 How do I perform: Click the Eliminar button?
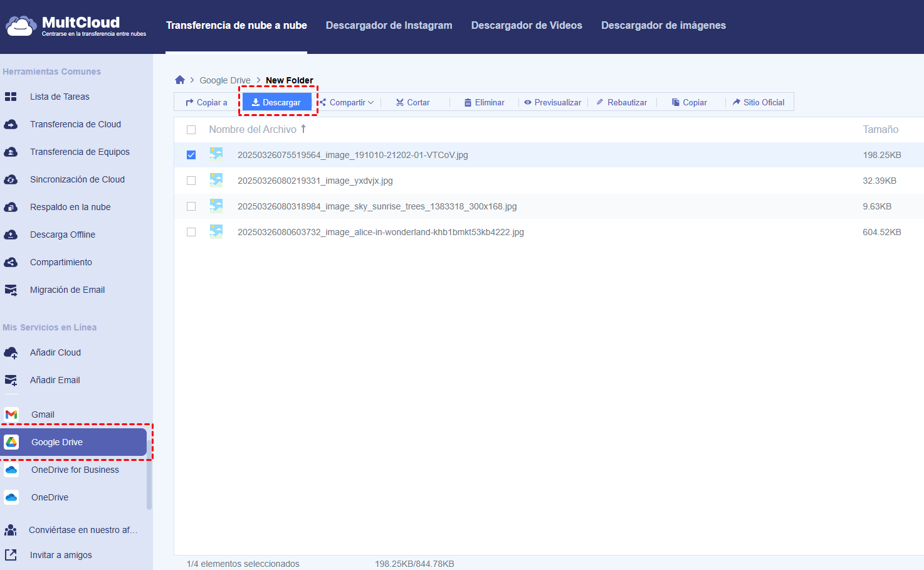coord(485,102)
